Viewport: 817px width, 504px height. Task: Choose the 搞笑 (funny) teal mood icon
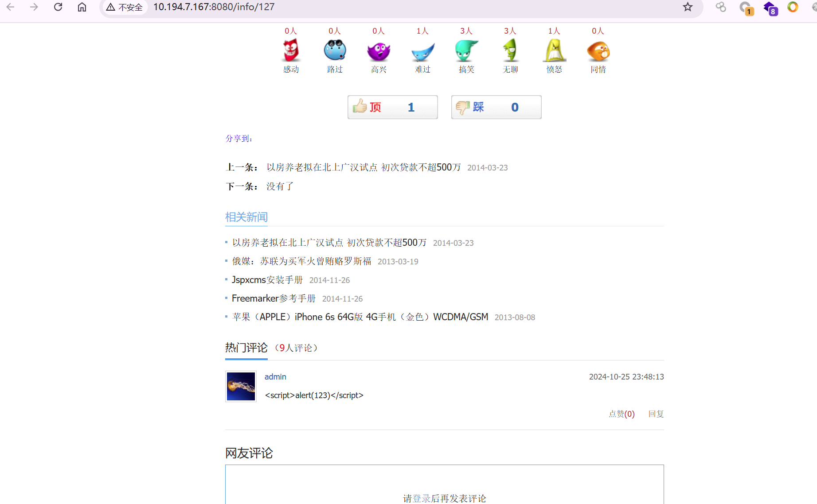point(466,50)
